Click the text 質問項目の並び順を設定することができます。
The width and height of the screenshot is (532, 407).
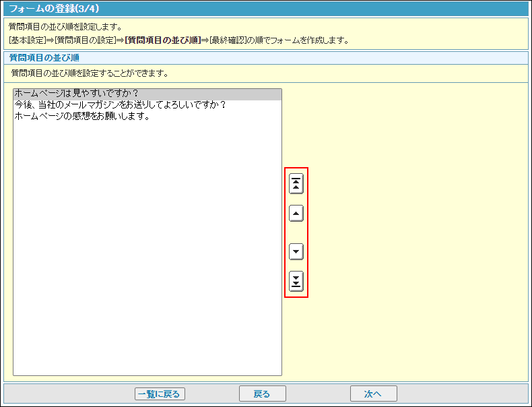[90, 73]
